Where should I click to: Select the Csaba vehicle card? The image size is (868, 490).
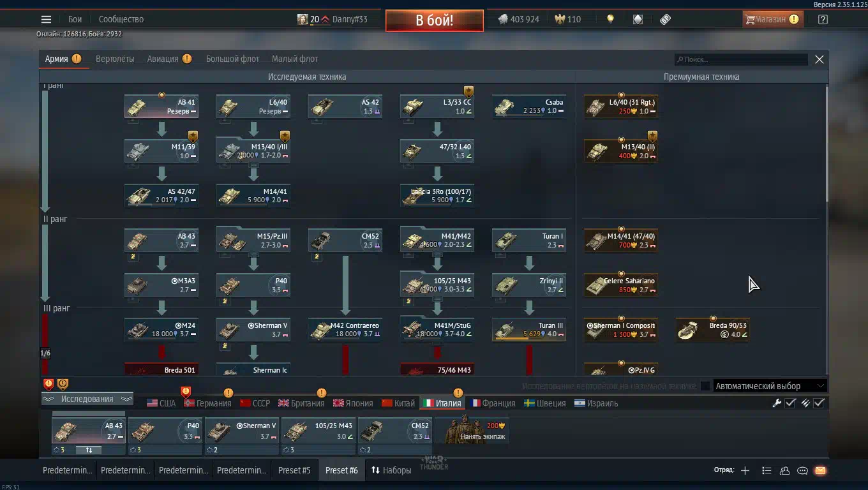[x=529, y=107]
